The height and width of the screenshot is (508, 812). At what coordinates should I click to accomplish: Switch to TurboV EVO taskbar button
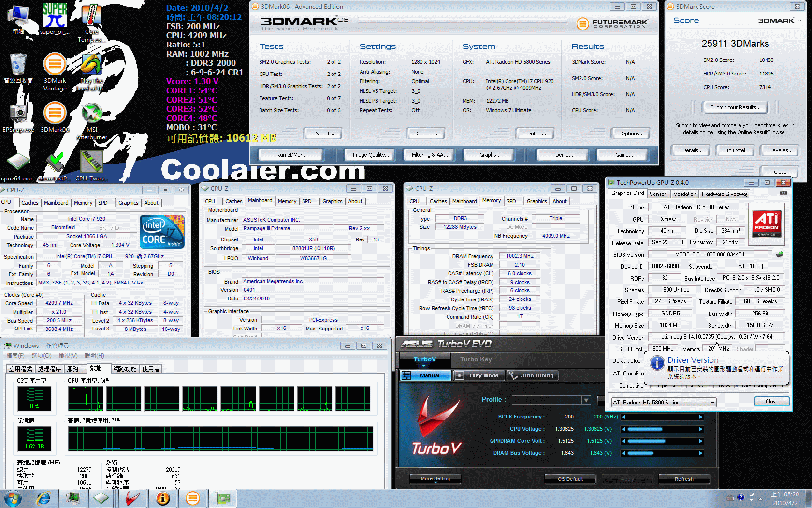[x=132, y=498]
